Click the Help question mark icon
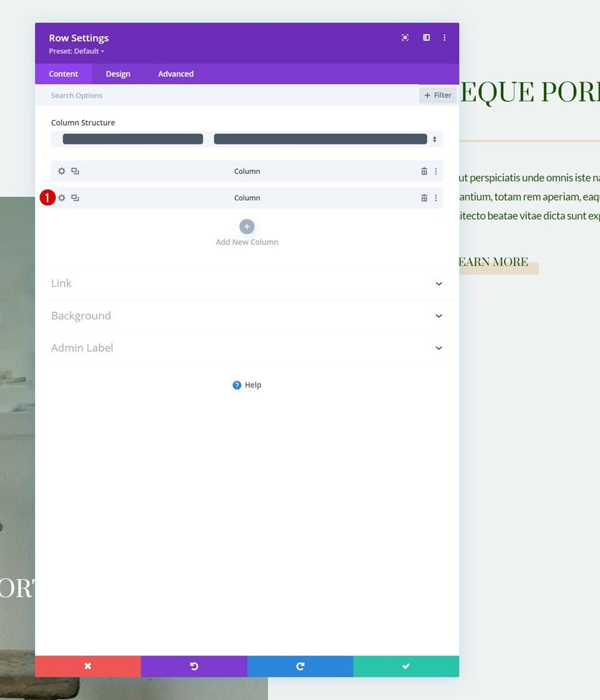The width and height of the screenshot is (600, 700). point(237,384)
